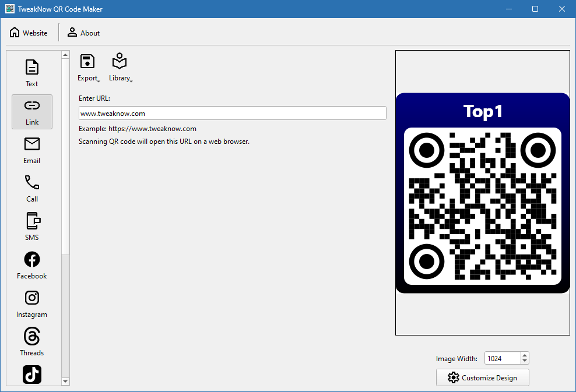Select the Call QR code type

pyautogui.click(x=32, y=188)
